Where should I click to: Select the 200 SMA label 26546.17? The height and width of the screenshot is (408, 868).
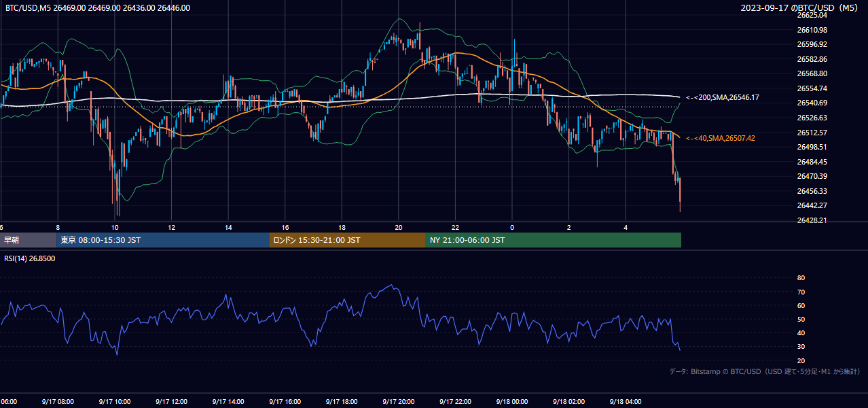tap(723, 98)
